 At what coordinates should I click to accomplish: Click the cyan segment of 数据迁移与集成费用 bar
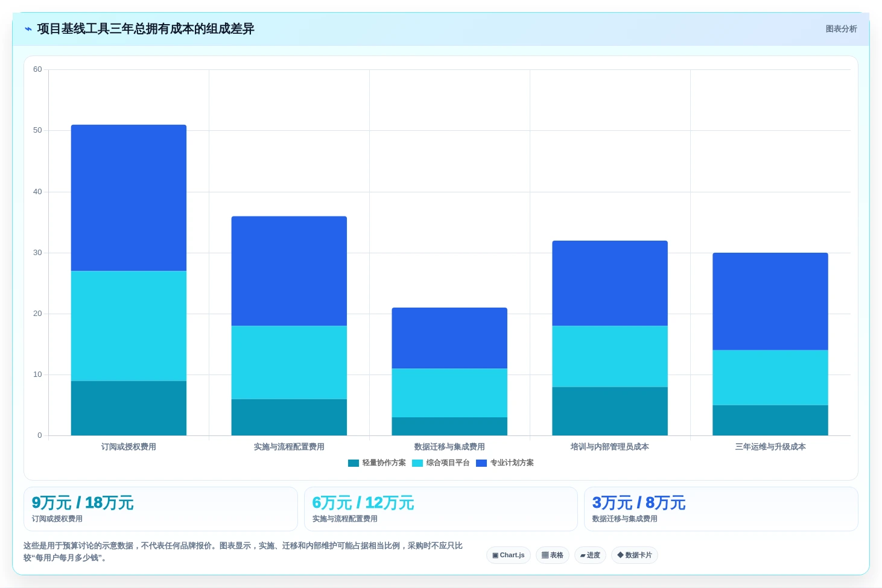pyautogui.click(x=449, y=393)
